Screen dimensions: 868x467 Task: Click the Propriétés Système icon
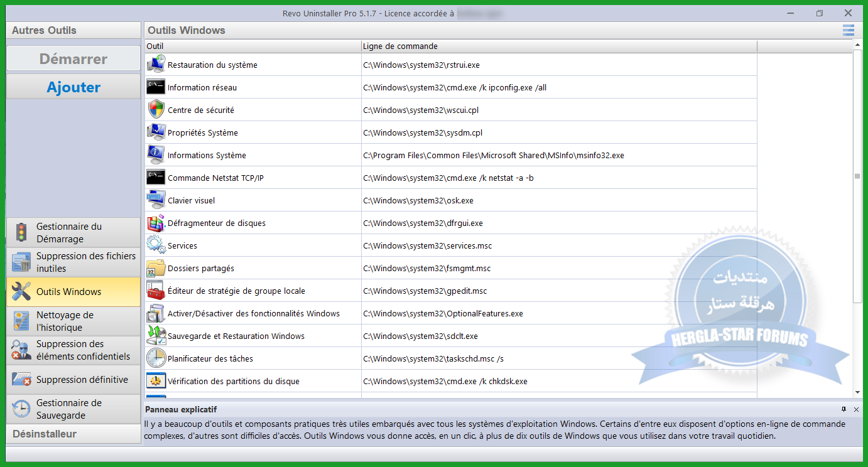(156, 132)
